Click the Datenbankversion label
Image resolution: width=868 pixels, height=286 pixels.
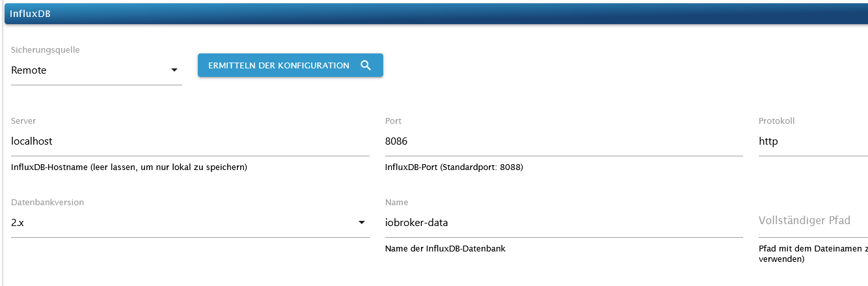coord(47,203)
